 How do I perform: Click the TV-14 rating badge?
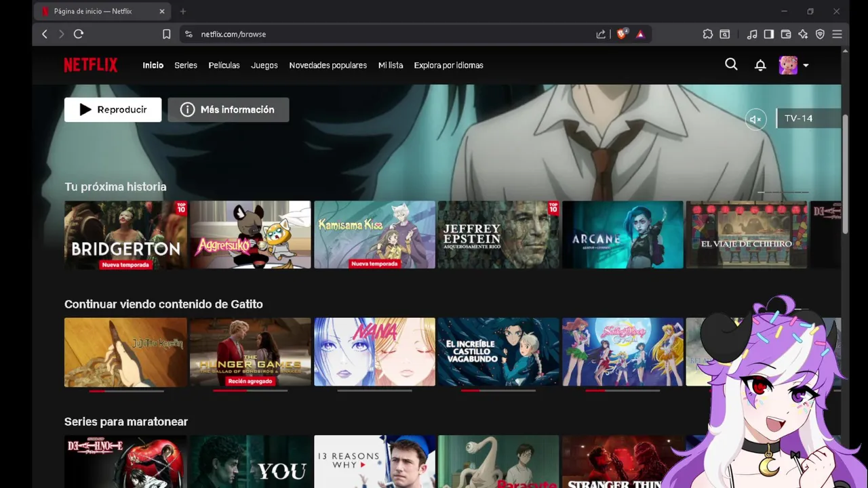tap(808, 118)
